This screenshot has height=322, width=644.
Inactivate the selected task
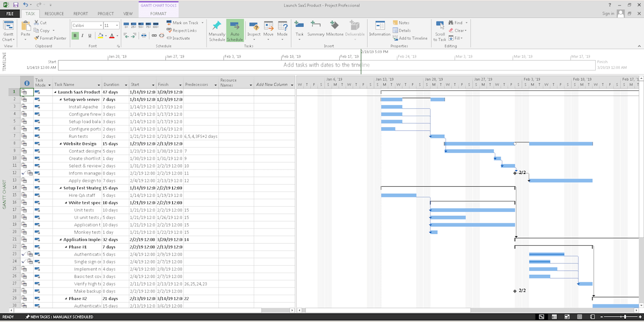coord(178,38)
